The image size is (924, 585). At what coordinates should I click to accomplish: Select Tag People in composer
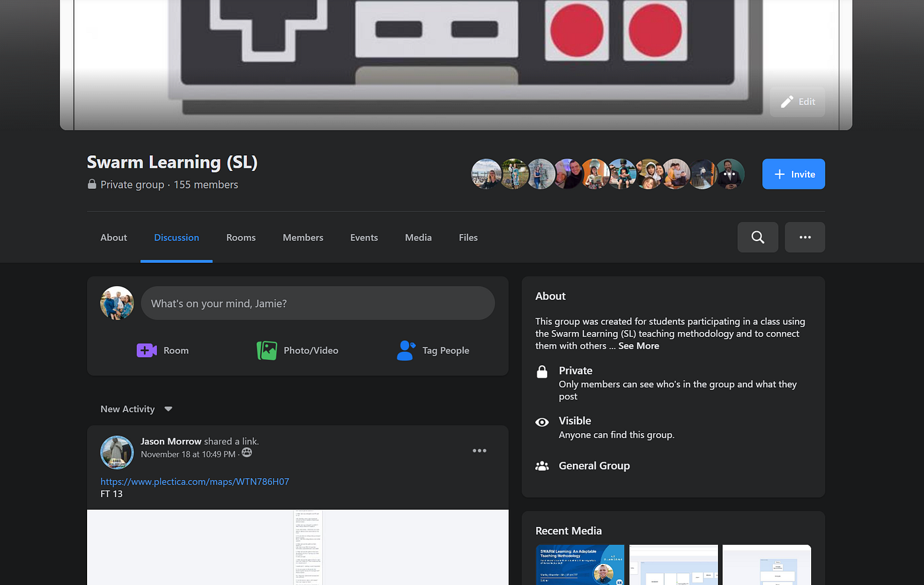click(433, 351)
